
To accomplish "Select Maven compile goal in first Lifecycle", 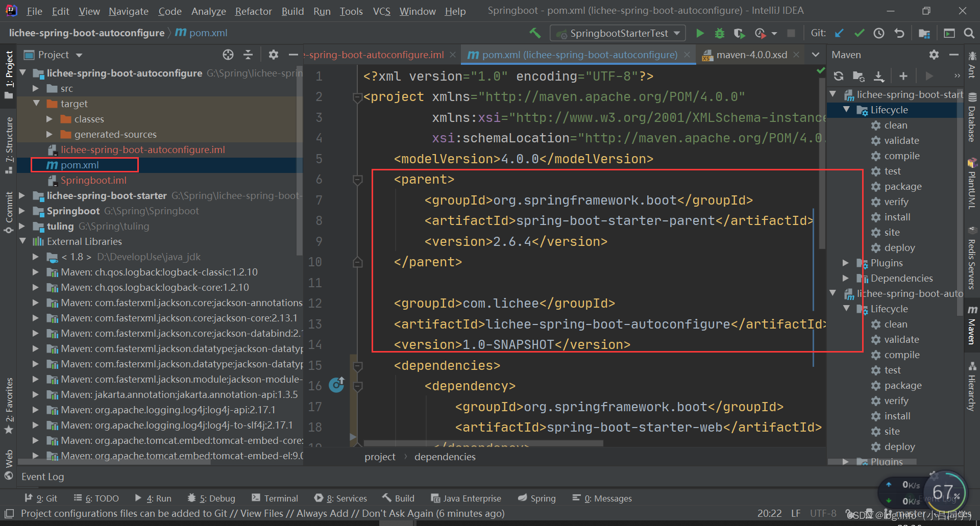I will (x=902, y=156).
